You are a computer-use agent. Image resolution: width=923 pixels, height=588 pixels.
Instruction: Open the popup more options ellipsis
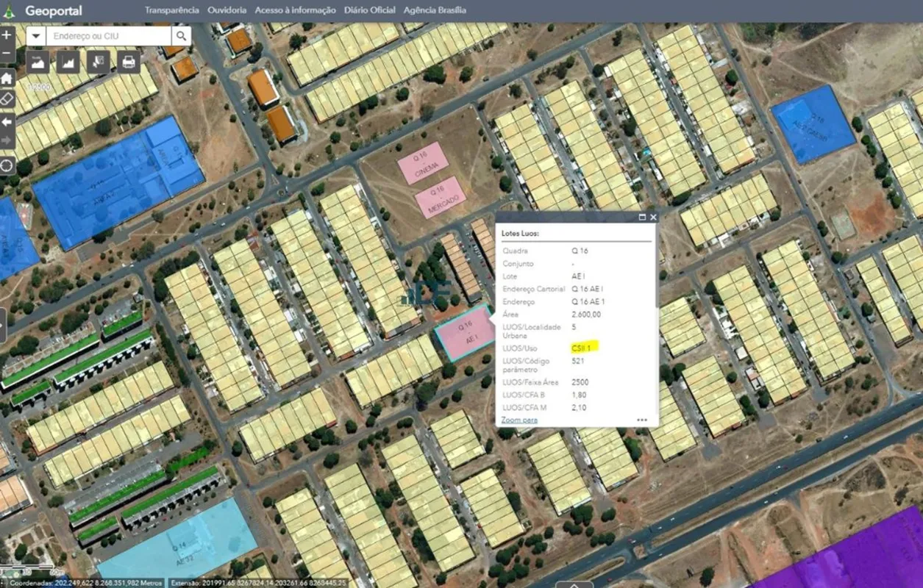tap(642, 420)
